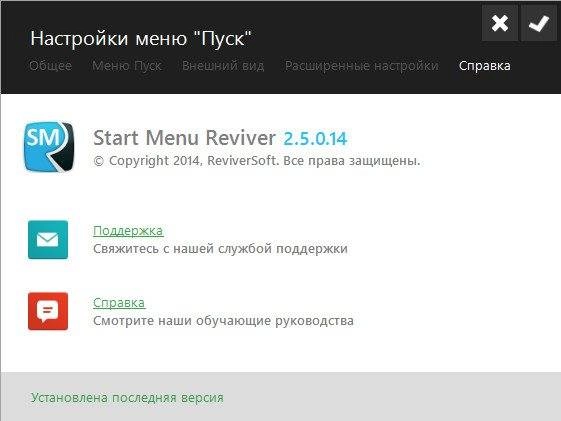Go to the Внешний вид tab

pyautogui.click(x=223, y=65)
